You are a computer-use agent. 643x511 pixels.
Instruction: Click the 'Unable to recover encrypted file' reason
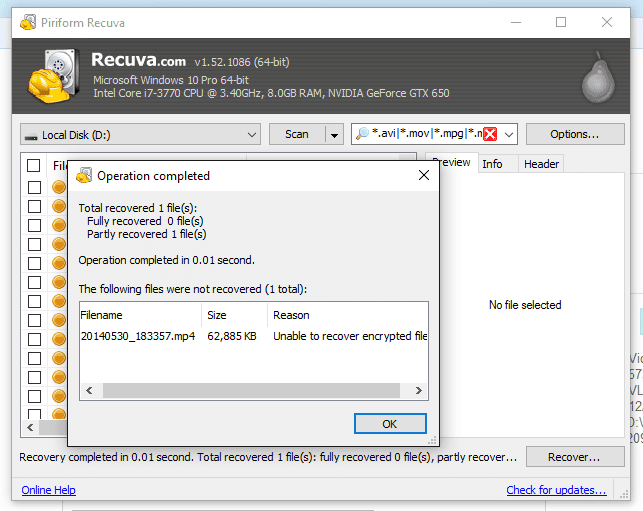pos(350,336)
